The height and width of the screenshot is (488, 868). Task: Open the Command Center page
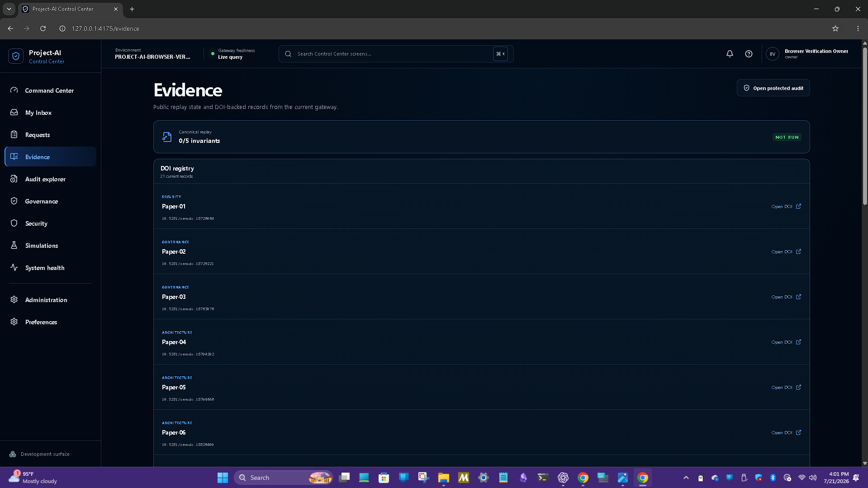pos(50,90)
